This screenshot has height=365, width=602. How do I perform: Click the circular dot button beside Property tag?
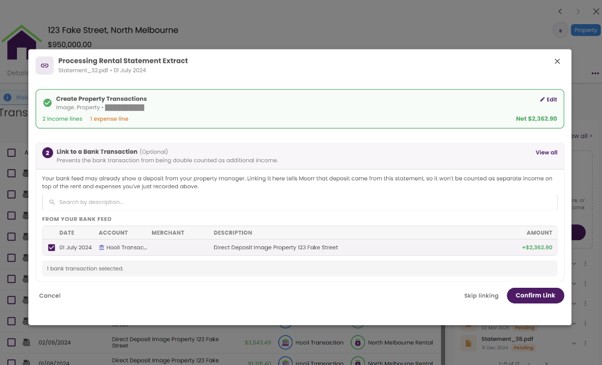click(x=560, y=30)
